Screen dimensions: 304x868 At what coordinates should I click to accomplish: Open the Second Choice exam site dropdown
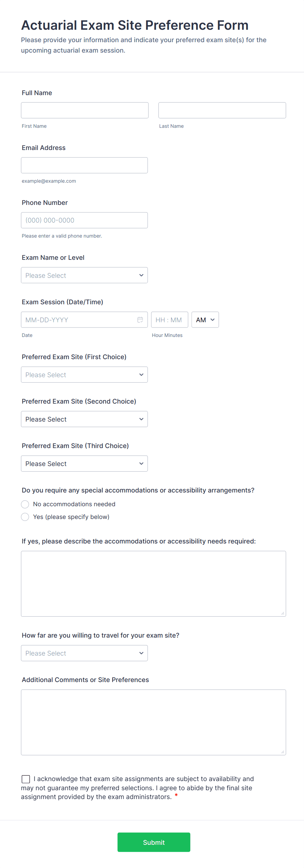[x=84, y=419]
